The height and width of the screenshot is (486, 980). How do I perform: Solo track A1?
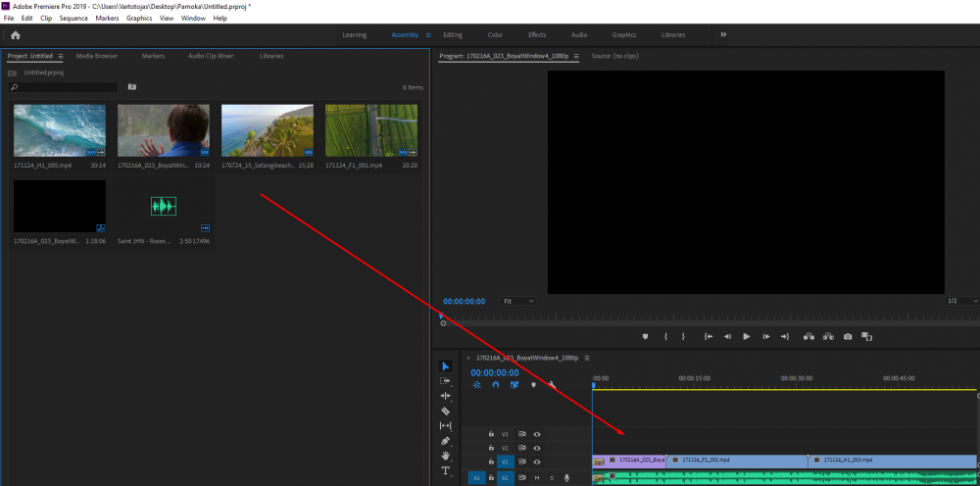(x=552, y=478)
